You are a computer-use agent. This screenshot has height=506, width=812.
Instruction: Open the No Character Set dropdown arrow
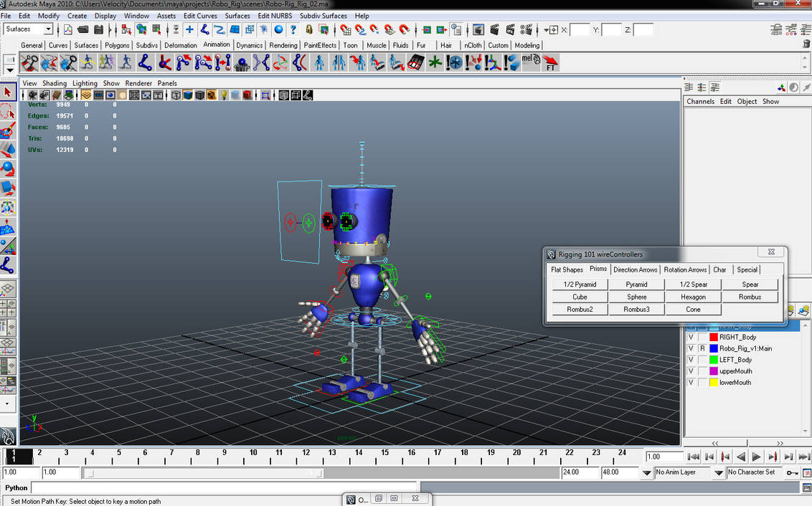click(719, 473)
